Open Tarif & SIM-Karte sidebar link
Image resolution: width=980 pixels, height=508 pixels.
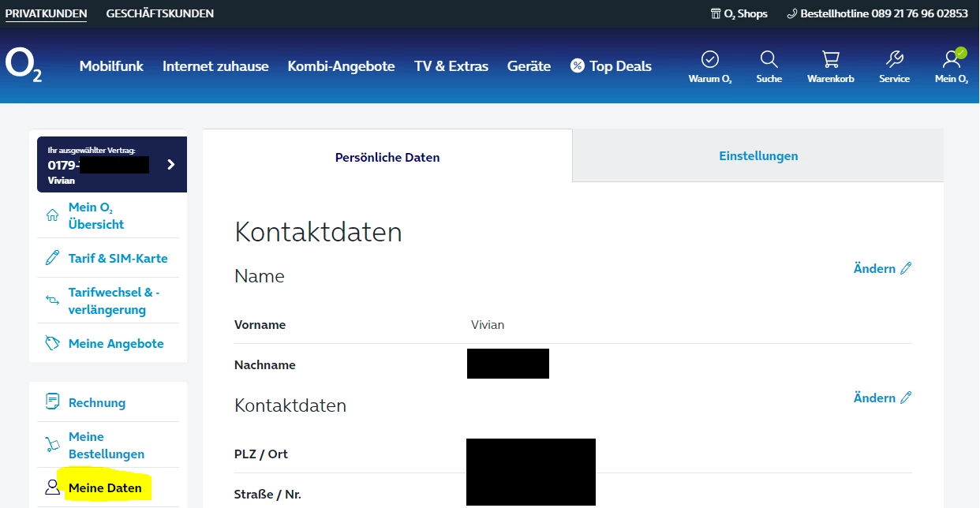click(x=118, y=258)
